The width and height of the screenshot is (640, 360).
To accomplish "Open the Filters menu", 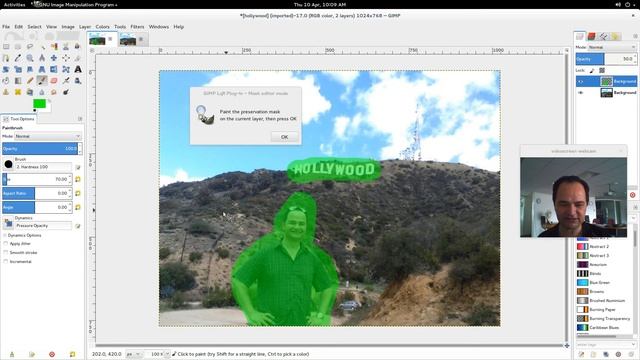I will click(137, 27).
